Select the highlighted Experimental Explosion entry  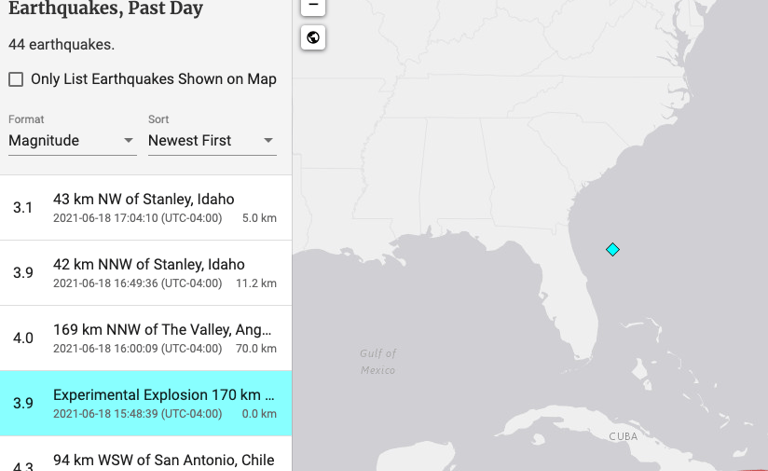146,403
